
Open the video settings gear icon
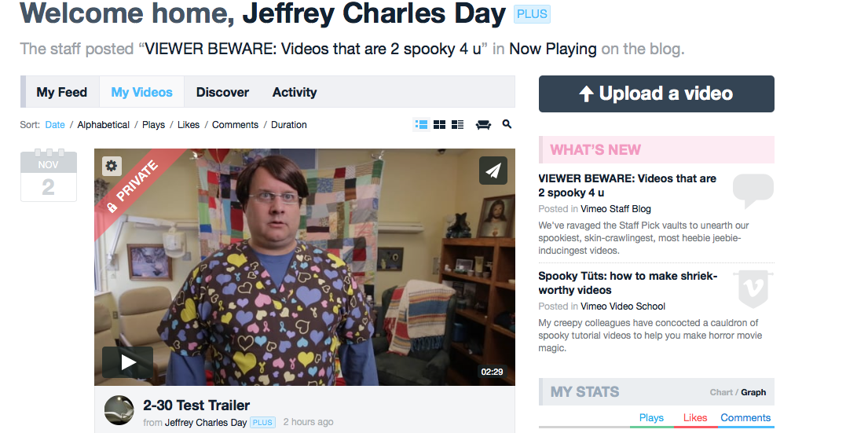click(x=112, y=166)
